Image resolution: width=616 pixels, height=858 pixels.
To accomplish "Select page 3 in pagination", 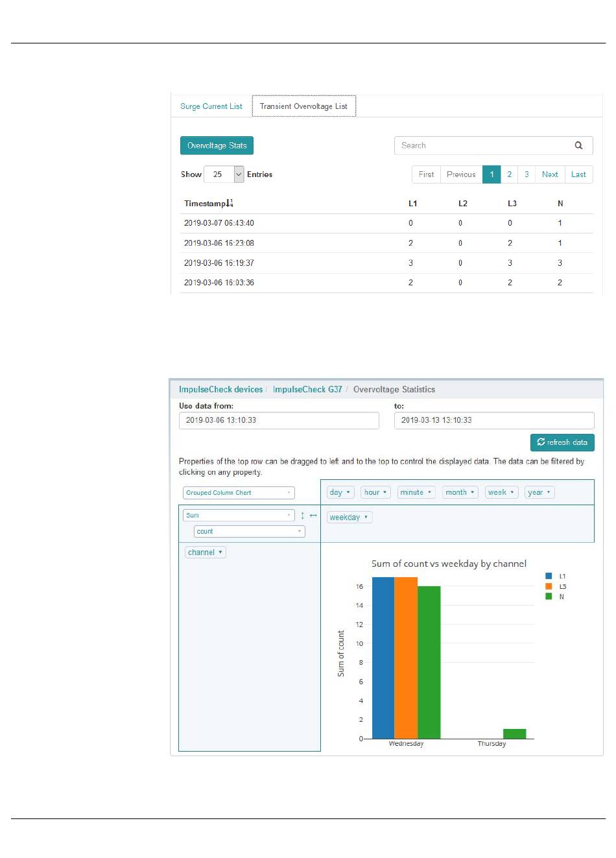I will pos(527,174).
